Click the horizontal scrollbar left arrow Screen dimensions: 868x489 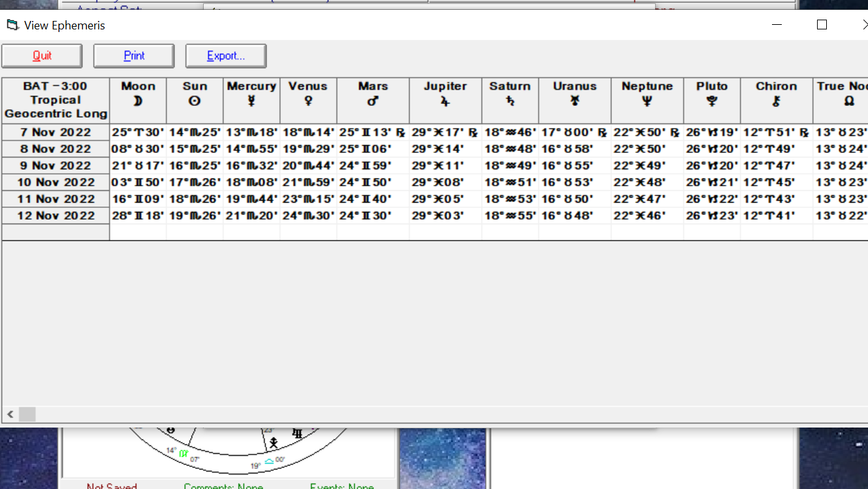pyautogui.click(x=10, y=414)
